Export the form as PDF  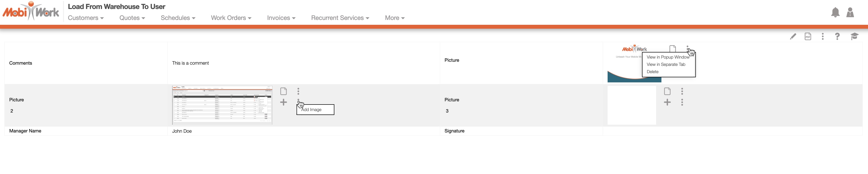pos(808,36)
